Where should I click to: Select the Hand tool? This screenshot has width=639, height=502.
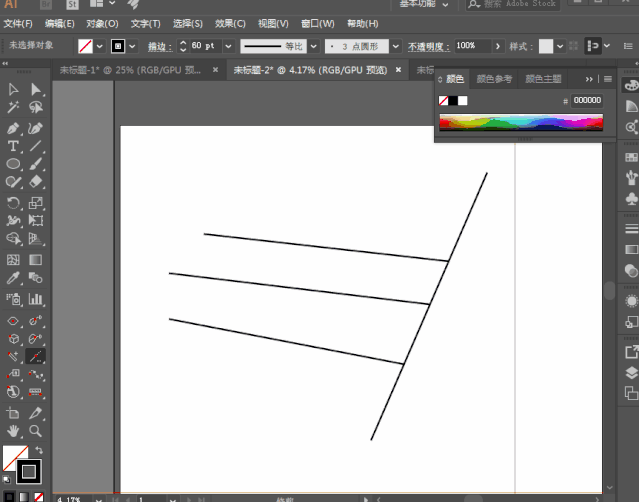(x=13, y=431)
